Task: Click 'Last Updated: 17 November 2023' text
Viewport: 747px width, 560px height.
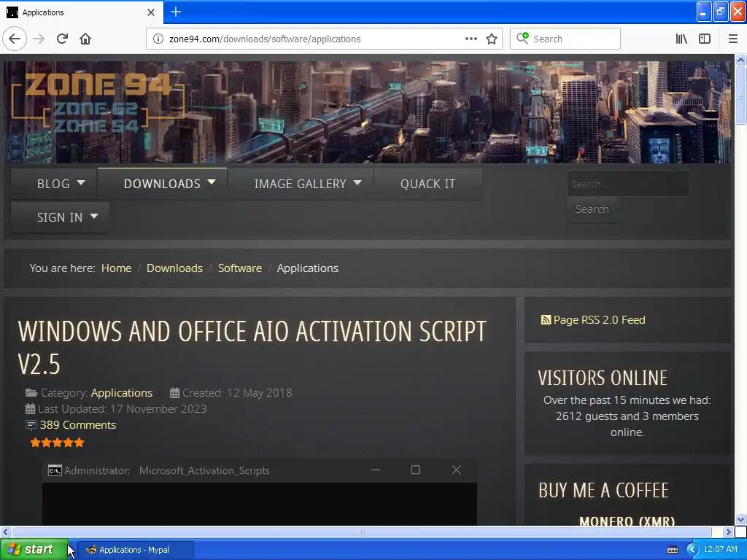Action: pos(122,409)
